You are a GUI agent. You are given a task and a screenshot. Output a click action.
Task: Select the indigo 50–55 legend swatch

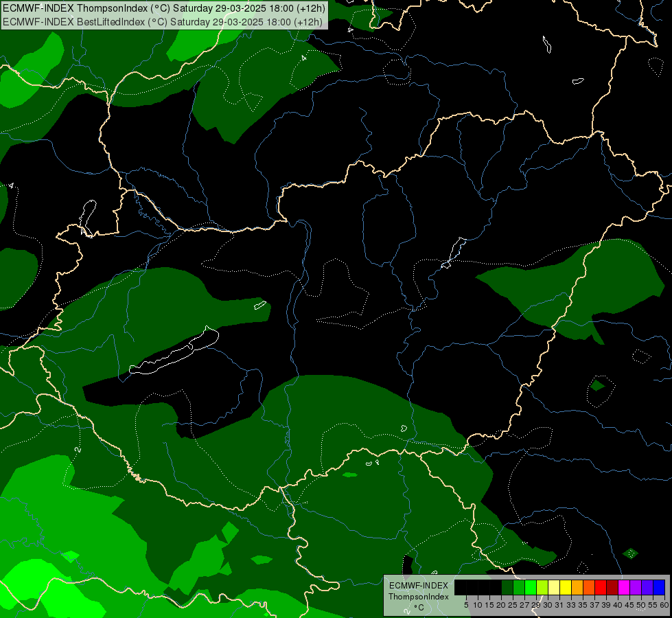click(647, 587)
